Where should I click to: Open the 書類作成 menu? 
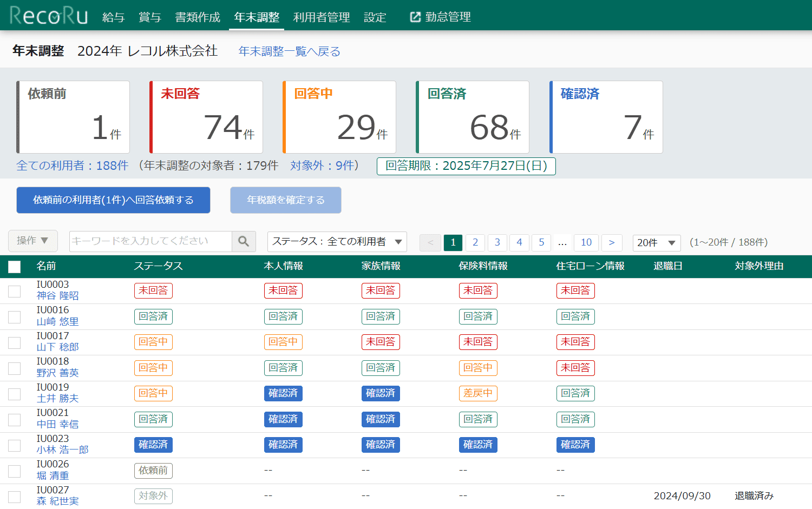(198, 17)
